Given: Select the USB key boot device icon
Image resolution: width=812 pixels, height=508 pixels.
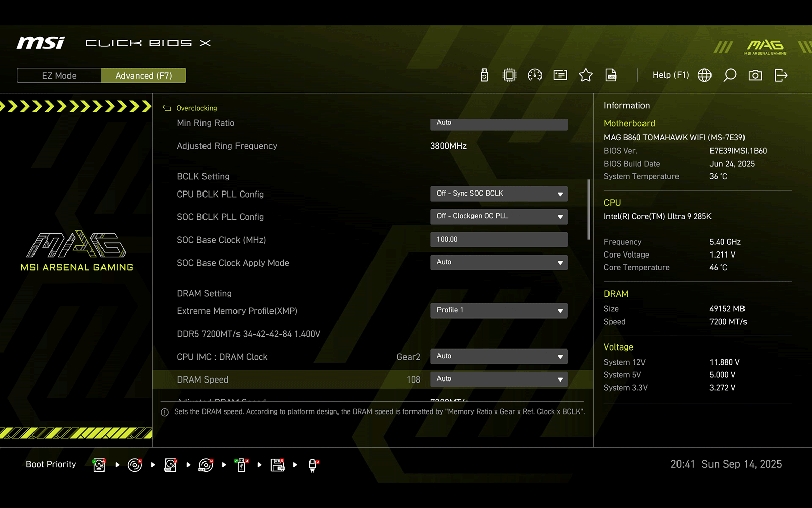Looking at the screenshot, I should tap(242, 465).
